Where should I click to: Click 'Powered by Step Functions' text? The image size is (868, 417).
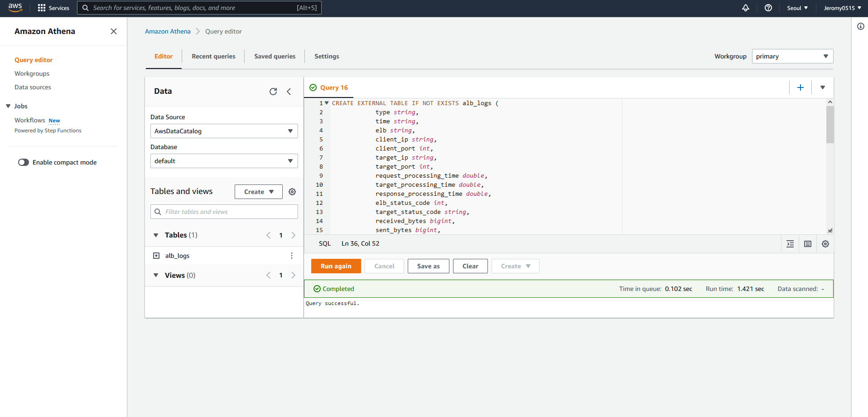coord(48,131)
